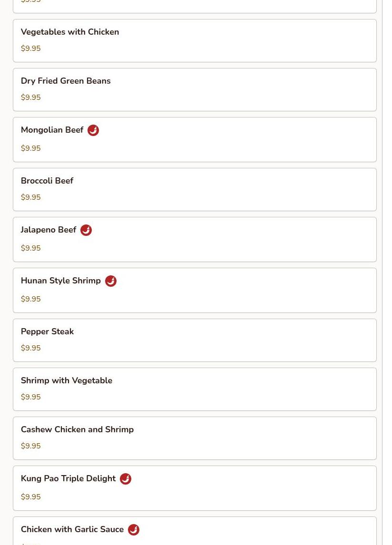Click spicy chili icon beside Jalapeno Beef
This screenshot has width=392, height=545.
(86, 230)
